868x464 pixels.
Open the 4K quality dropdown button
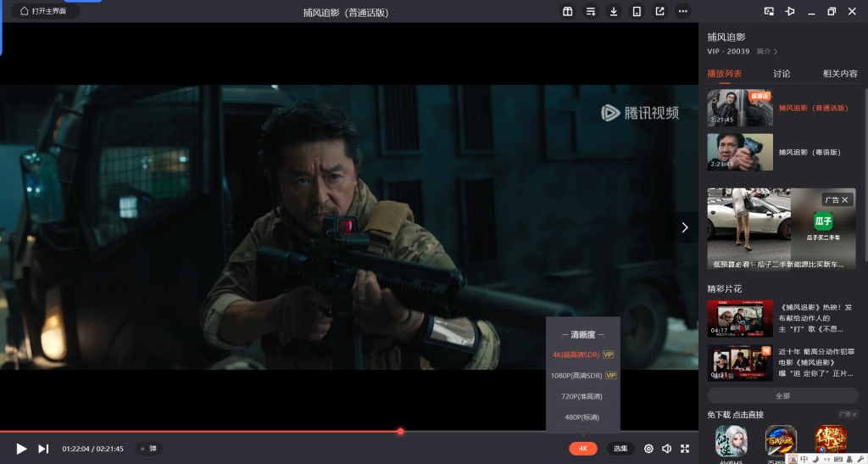583,449
